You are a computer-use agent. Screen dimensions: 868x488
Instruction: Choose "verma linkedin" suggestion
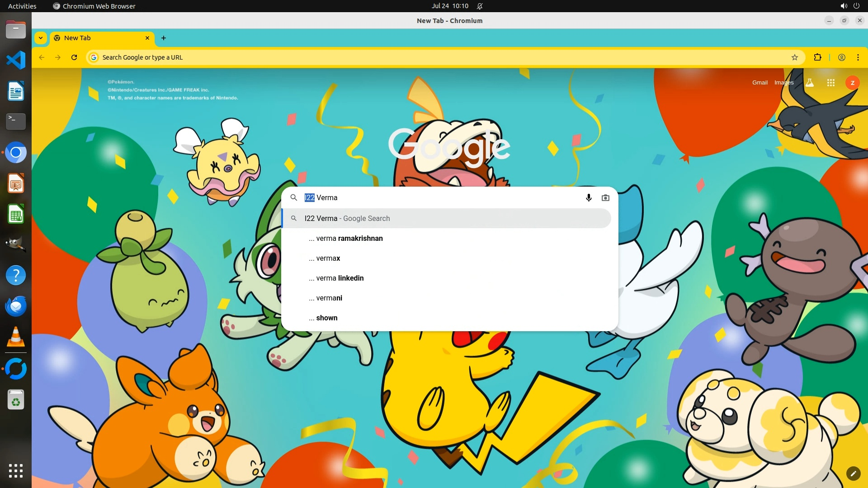[340, 278]
